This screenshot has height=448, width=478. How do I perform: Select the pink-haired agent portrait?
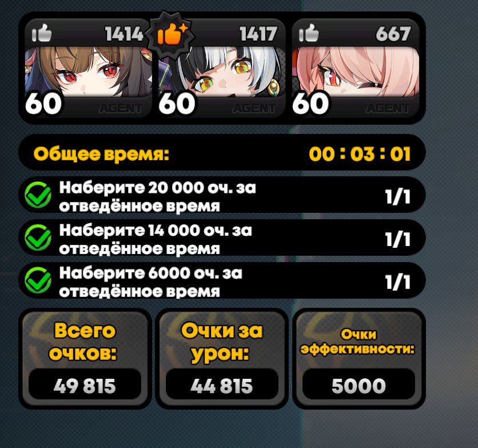click(356, 72)
